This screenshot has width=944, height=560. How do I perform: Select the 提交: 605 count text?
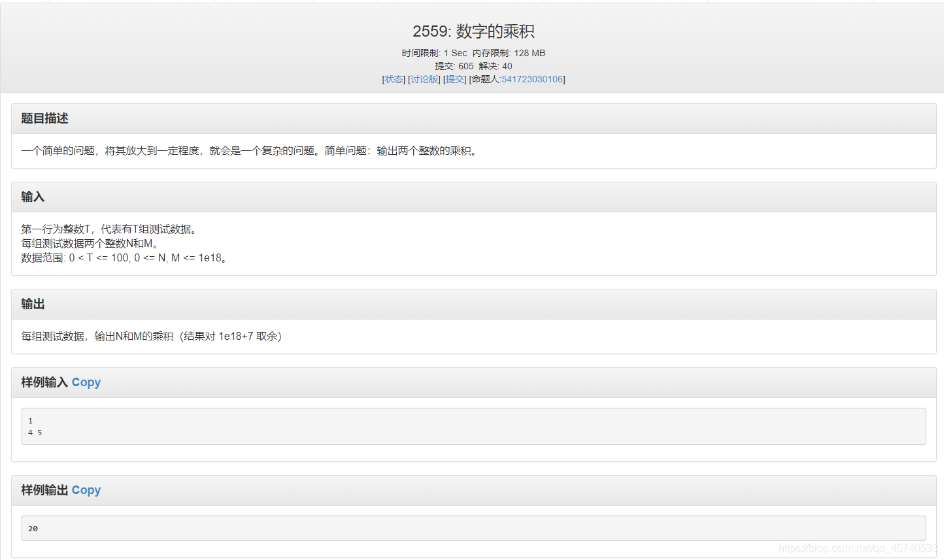pyautogui.click(x=454, y=66)
